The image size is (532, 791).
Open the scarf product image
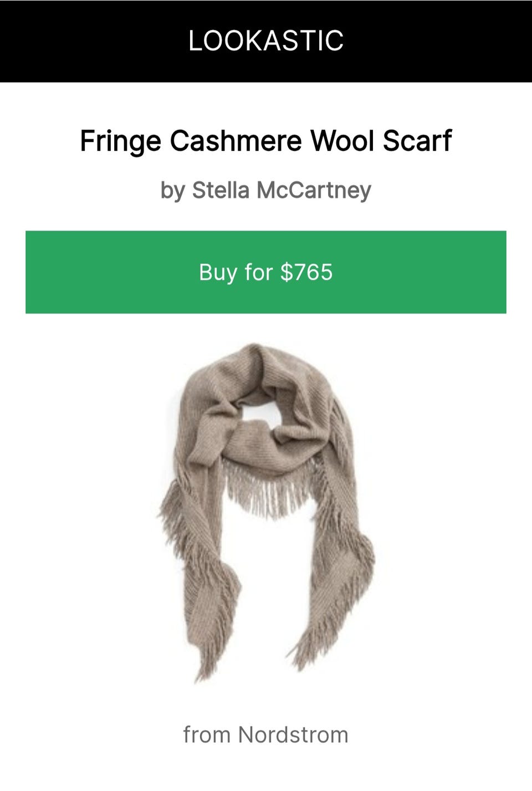point(266,513)
